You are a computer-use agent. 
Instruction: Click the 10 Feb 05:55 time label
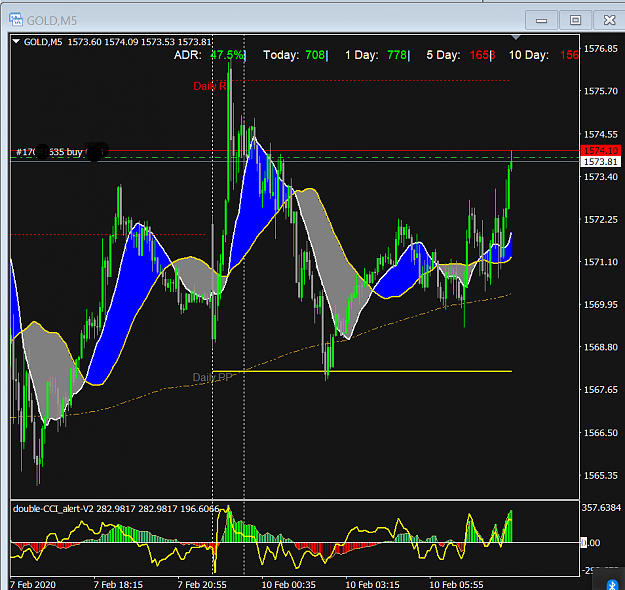pos(456,584)
